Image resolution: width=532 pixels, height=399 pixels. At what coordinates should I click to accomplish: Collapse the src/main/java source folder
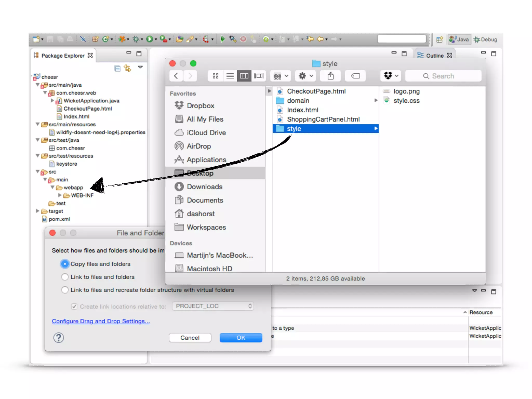[x=38, y=85]
